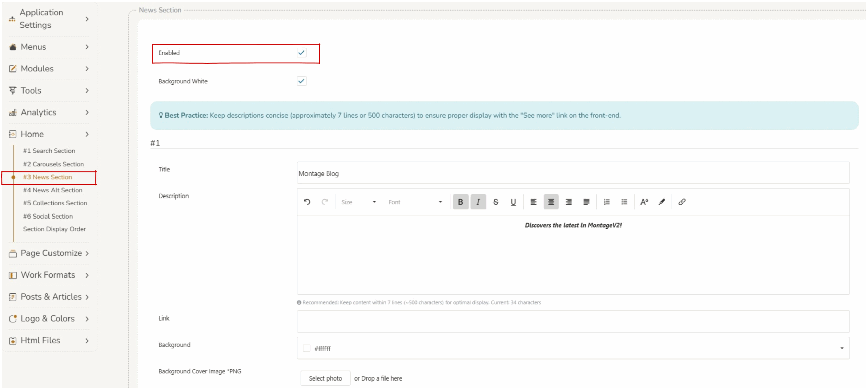Click into the Link input field

click(573, 322)
